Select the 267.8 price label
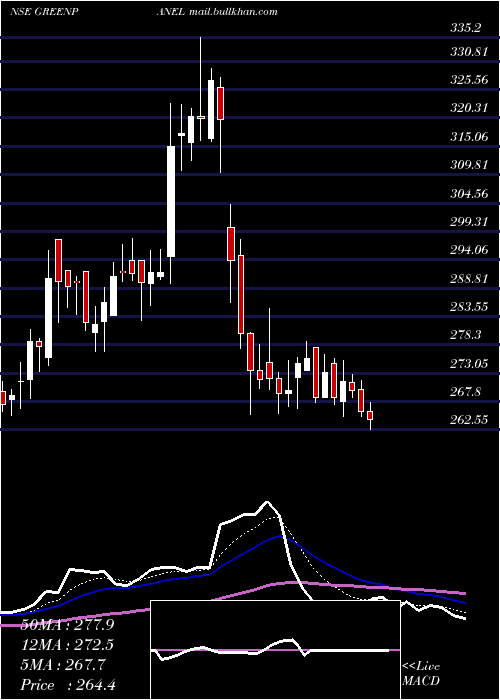The image size is (500, 700). (x=466, y=392)
